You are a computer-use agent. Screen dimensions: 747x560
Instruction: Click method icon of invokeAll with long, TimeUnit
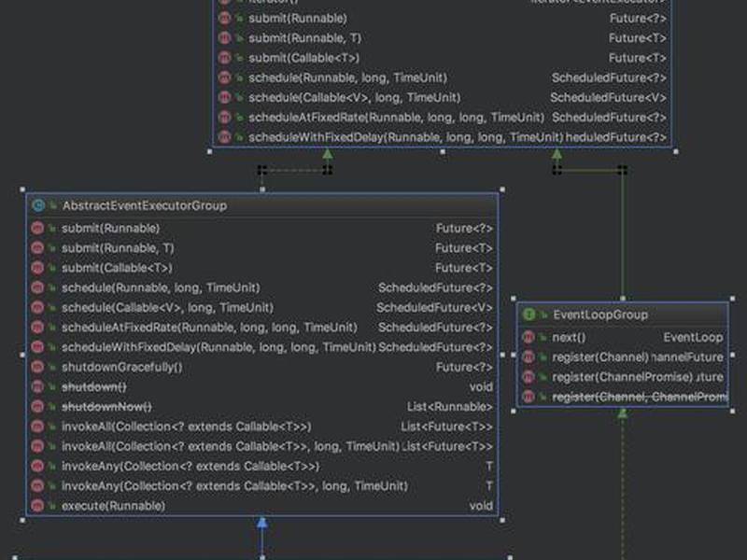37,446
